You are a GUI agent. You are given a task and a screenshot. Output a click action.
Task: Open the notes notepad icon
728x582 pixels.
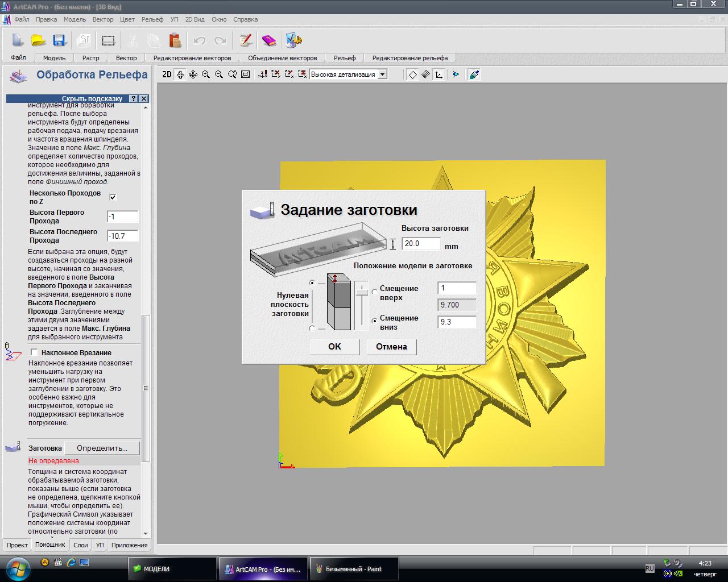pos(246,40)
